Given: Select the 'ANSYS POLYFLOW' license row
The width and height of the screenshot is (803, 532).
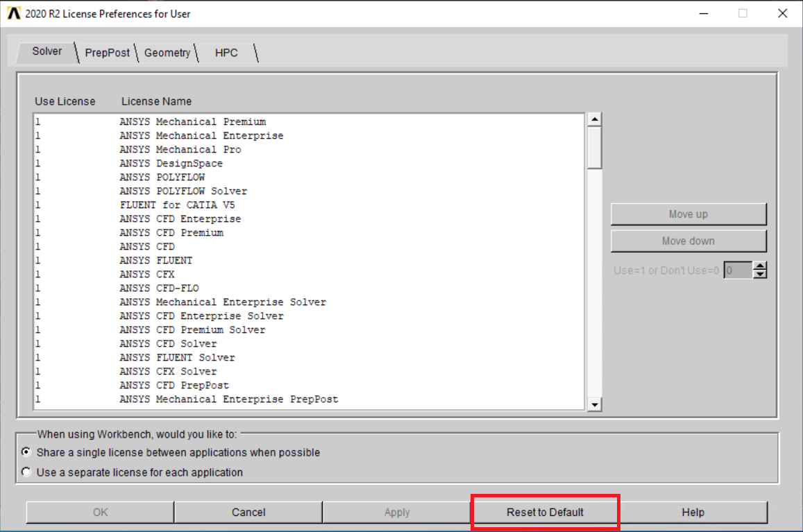Looking at the screenshot, I should (309, 177).
